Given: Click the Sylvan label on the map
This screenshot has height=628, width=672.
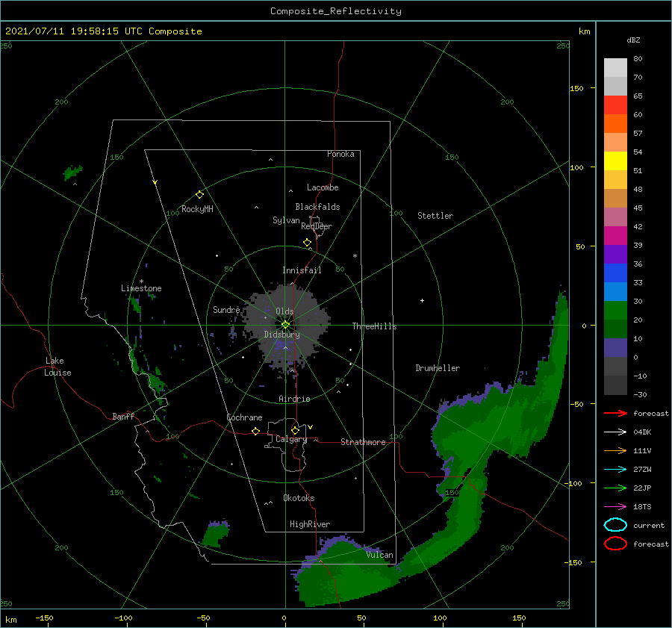Looking at the screenshot, I should pyautogui.click(x=286, y=220).
